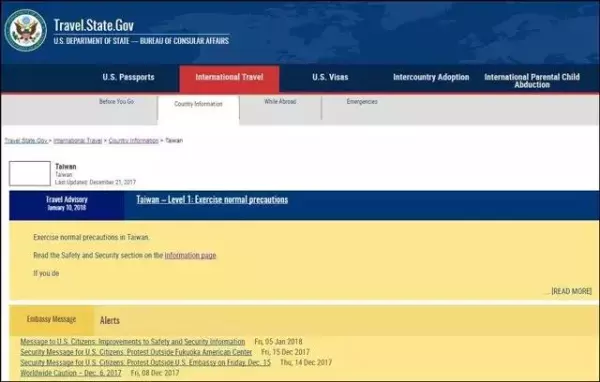
Task: Open the While Abroad tab
Action: [x=280, y=101]
